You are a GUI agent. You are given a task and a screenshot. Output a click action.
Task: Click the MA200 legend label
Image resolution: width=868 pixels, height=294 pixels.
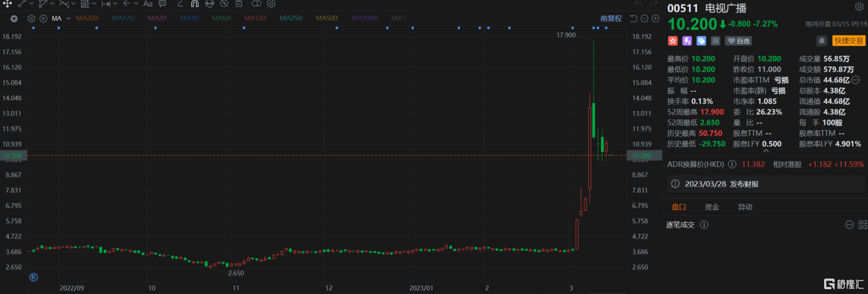(x=88, y=18)
